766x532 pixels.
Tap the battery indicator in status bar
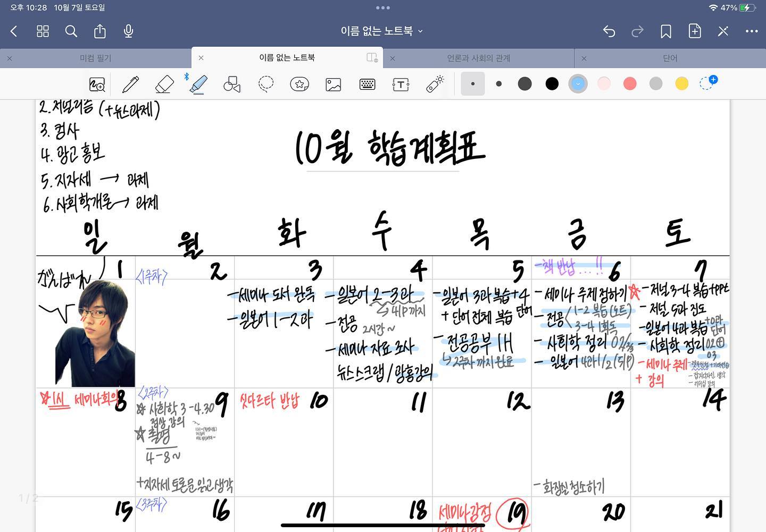click(x=748, y=7)
